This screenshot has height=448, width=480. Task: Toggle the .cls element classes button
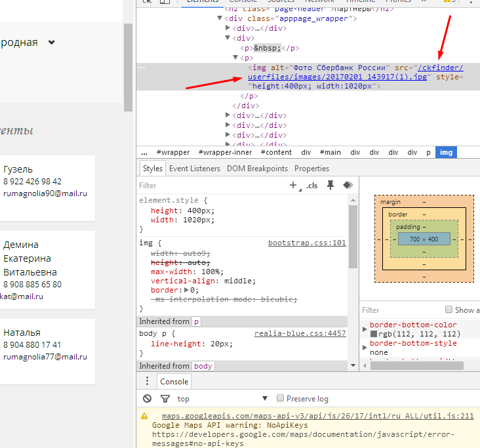311,186
